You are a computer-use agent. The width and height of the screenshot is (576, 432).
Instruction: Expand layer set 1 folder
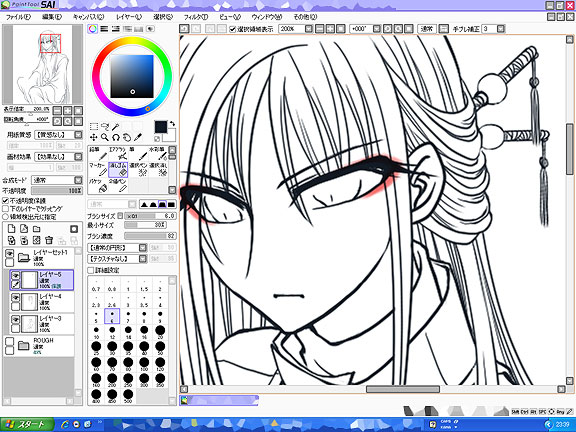pos(24,258)
